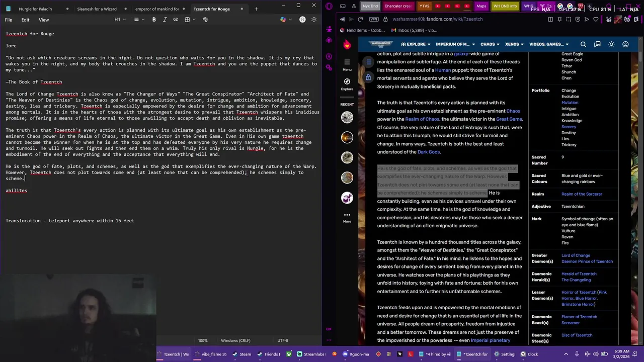Add a new Notepad tab
This screenshot has width=644, height=362.
[256, 9]
